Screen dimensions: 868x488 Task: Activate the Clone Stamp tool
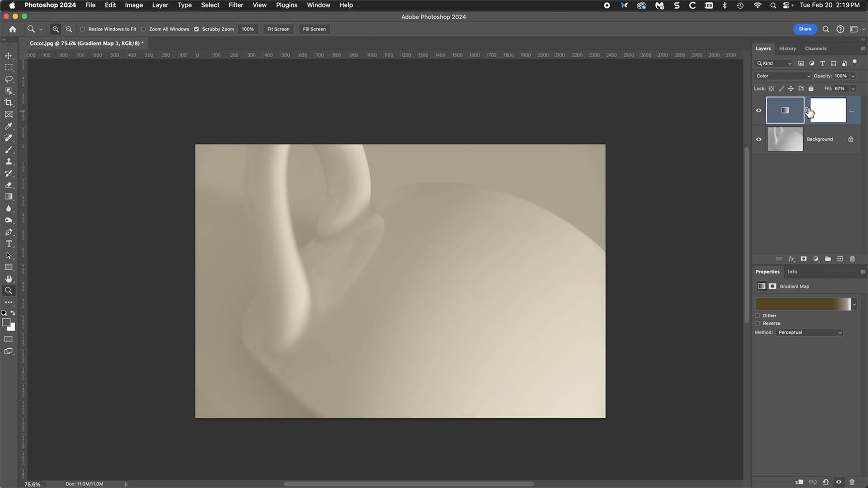pos(8,162)
